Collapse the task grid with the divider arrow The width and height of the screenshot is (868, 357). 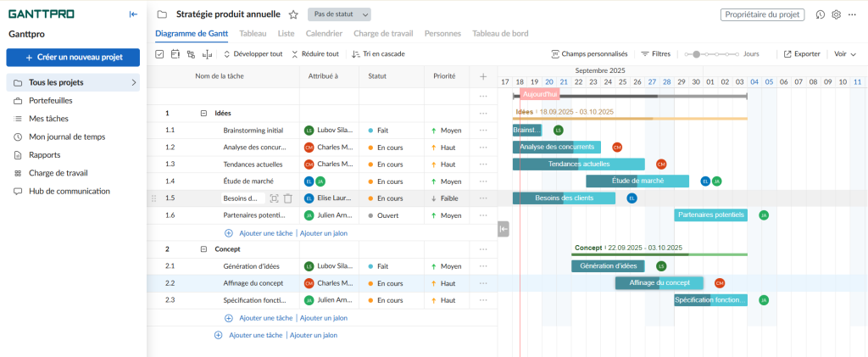[x=504, y=228]
